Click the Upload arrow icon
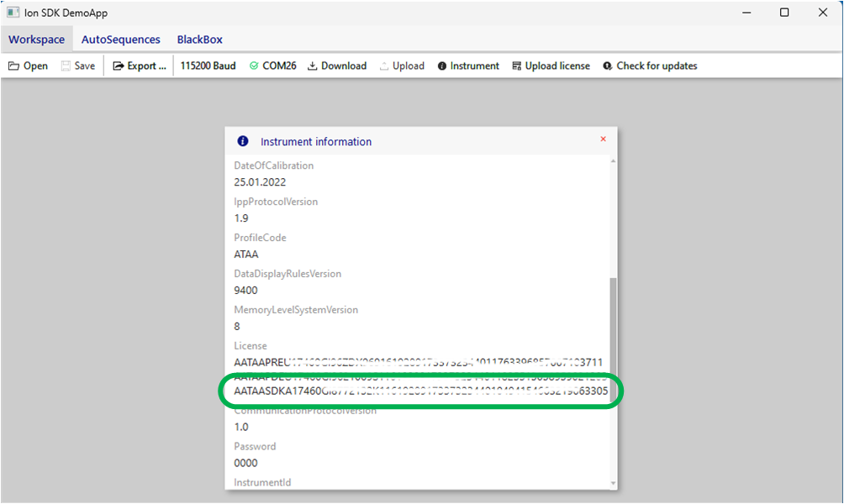This screenshot has width=844, height=504. tap(384, 66)
